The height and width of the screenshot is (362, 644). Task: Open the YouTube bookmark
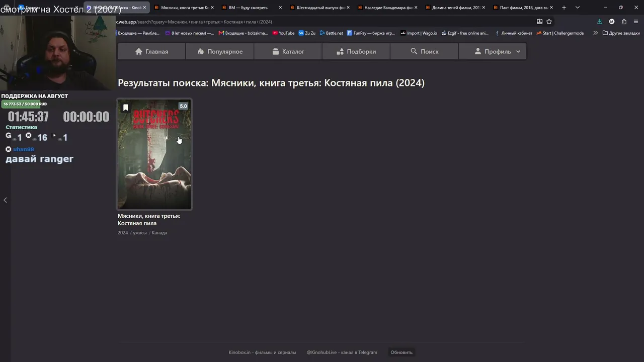click(x=283, y=33)
